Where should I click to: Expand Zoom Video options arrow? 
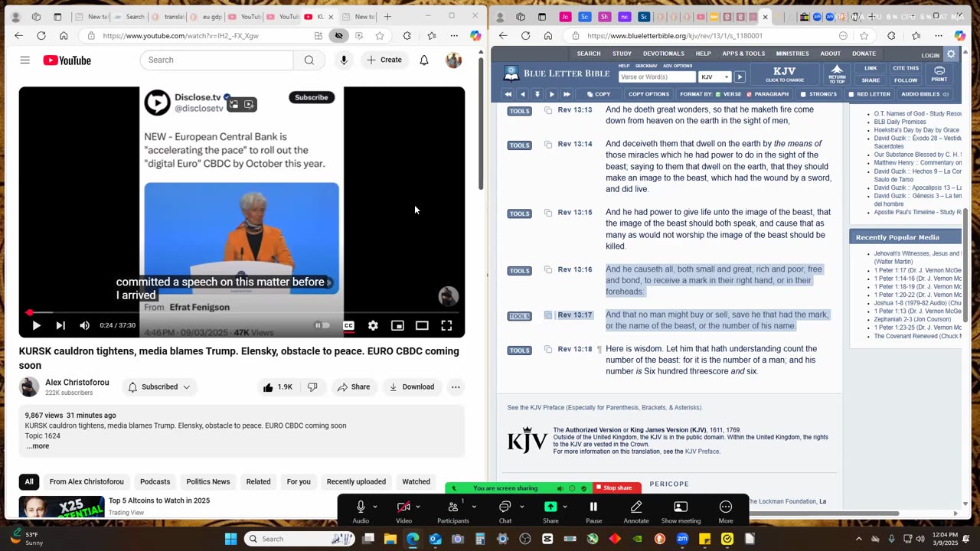click(x=417, y=507)
